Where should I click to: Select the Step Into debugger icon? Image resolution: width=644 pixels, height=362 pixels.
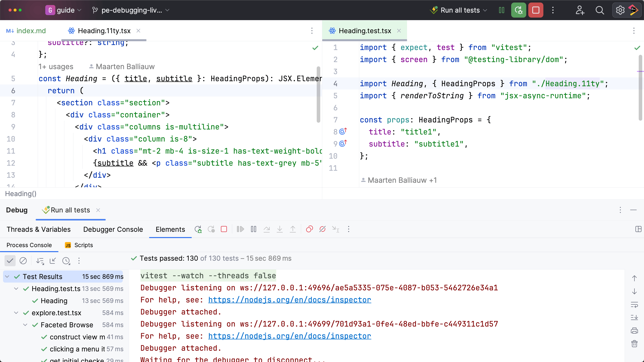tap(280, 229)
